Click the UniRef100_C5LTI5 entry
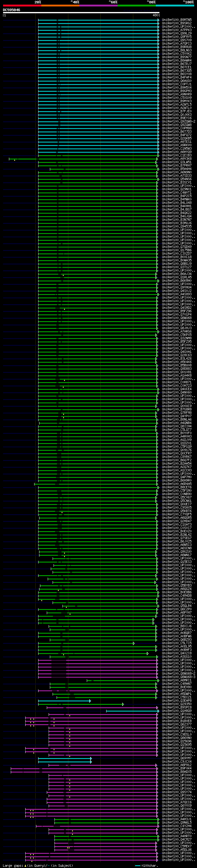This screenshot has width=197, height=868. pyautogui.click(x=177, y=643)
